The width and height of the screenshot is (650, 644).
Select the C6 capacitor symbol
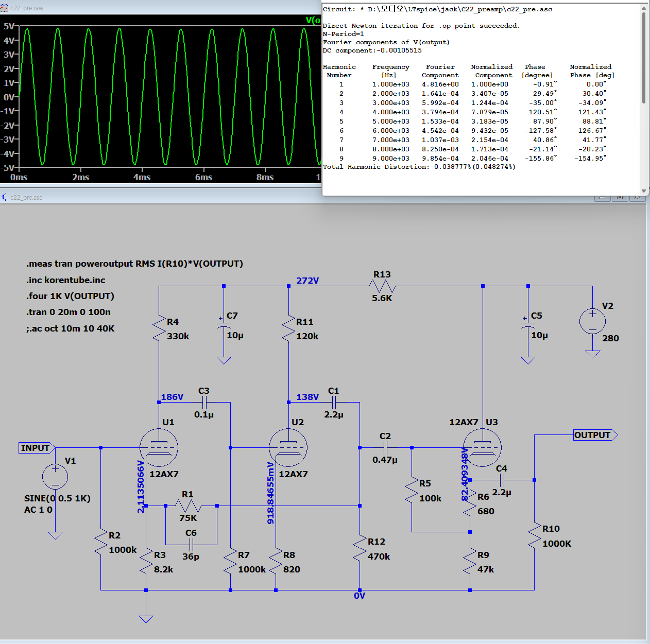coord(191,544)
